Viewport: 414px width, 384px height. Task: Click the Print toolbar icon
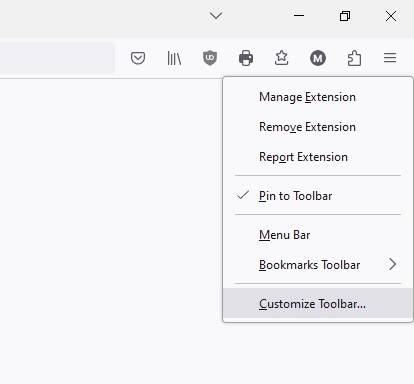246,58
